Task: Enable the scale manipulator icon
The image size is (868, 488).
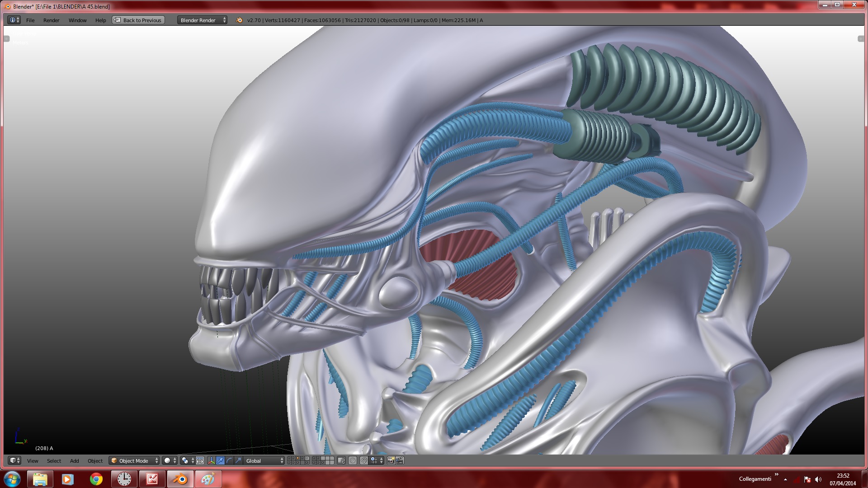Action: (238, 460)
